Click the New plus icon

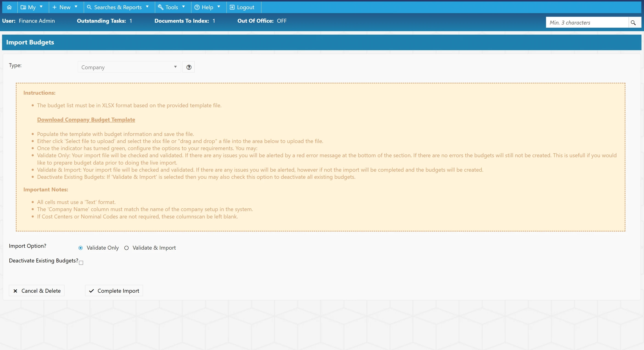coord(54,7)
